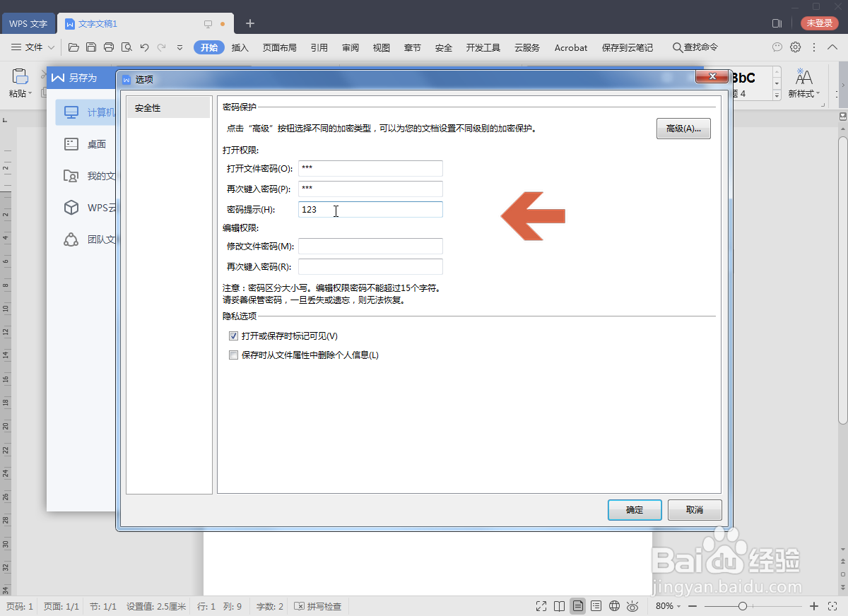Toggle eye protection mode in status bar
The width and height of the screenshot is (848, 616).
632,605
